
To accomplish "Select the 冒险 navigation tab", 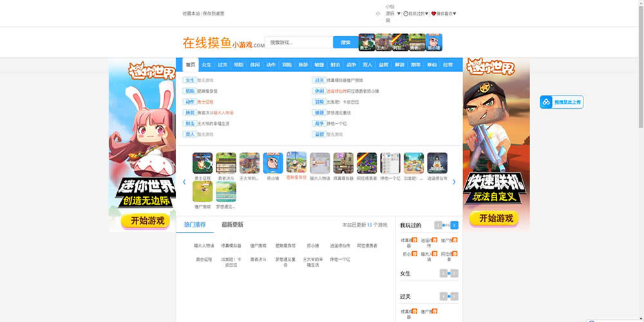I will point(287,65).
